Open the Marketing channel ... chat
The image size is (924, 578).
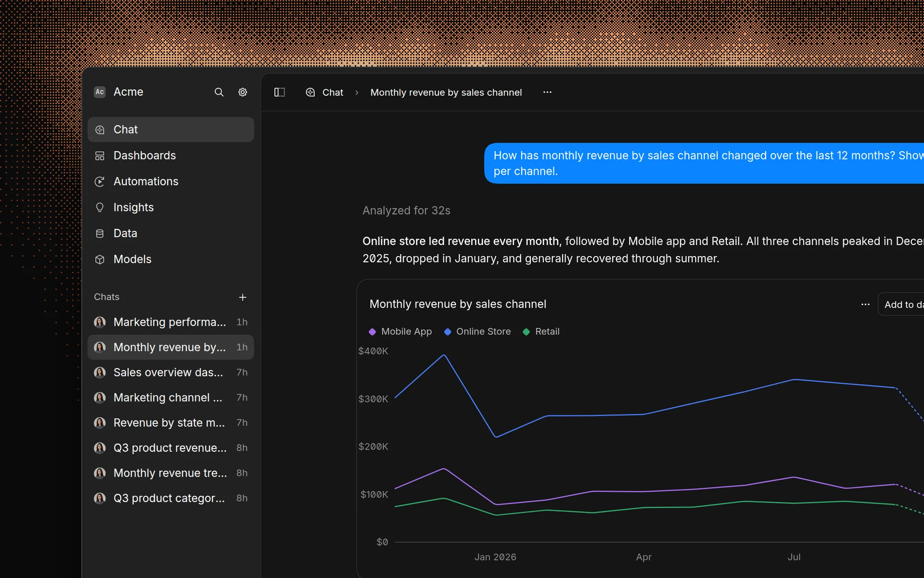[x=171, y=398]
